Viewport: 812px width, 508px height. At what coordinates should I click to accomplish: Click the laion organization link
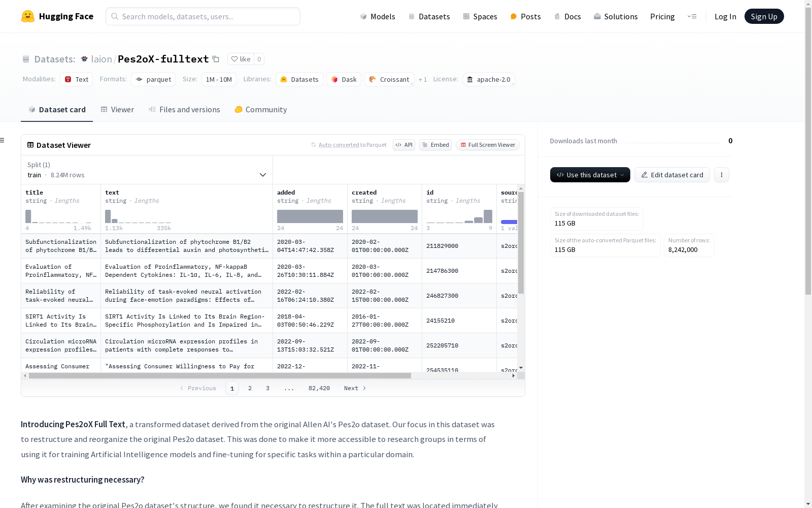[x=101, y=59]
